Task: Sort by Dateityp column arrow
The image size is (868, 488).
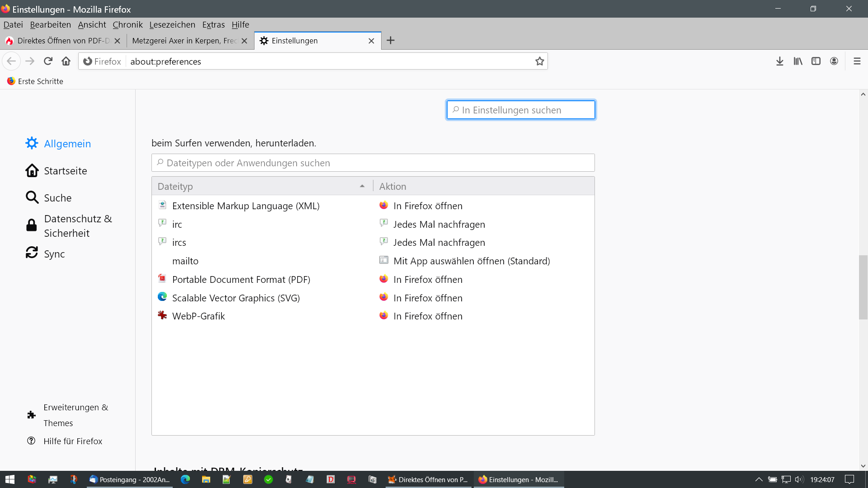Action: (362, 186)
